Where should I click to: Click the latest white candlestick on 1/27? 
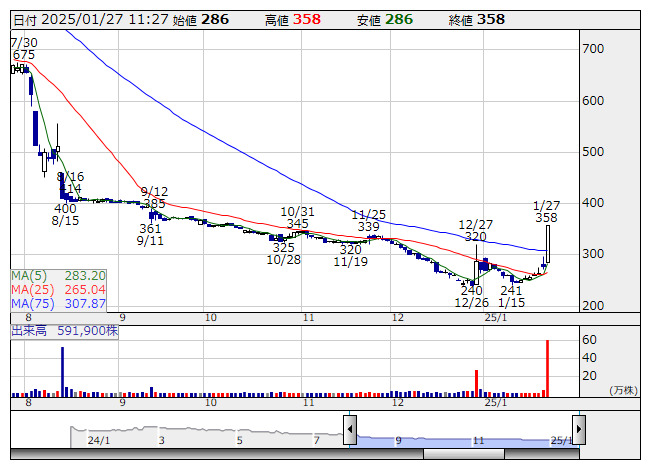(x=548, y=245)
